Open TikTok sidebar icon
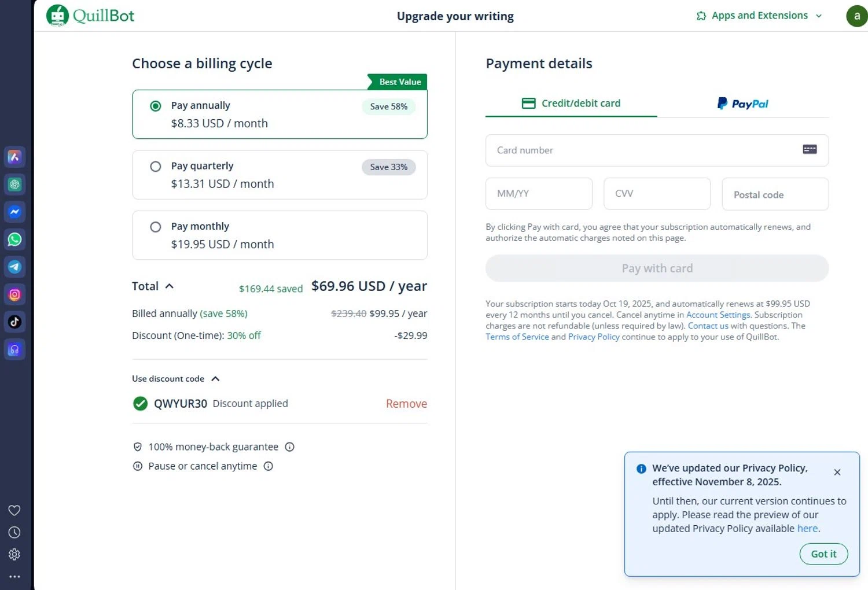 (x=14, y=322)
